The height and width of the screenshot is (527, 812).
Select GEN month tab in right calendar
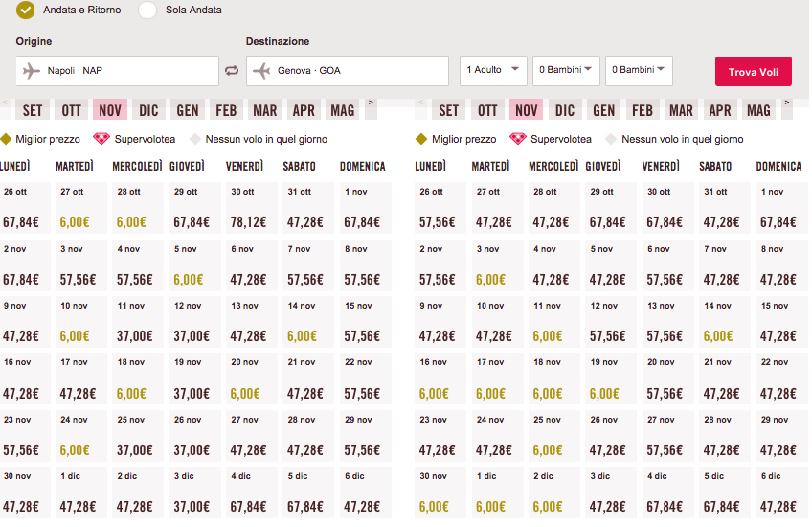(603, 110)
